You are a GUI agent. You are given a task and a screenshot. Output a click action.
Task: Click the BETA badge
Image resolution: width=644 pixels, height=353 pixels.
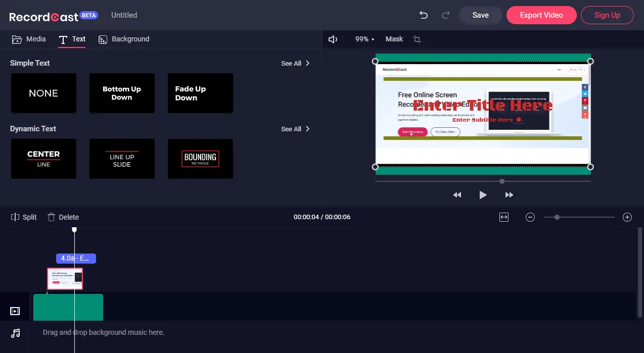pos(89,15)
